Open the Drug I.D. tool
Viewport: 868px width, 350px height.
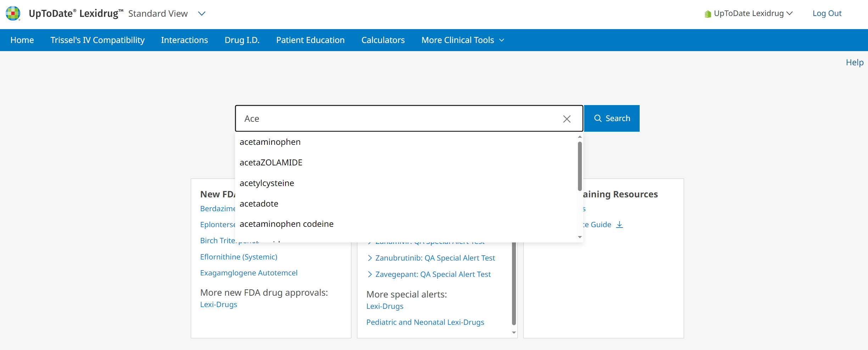coord(242,40)
